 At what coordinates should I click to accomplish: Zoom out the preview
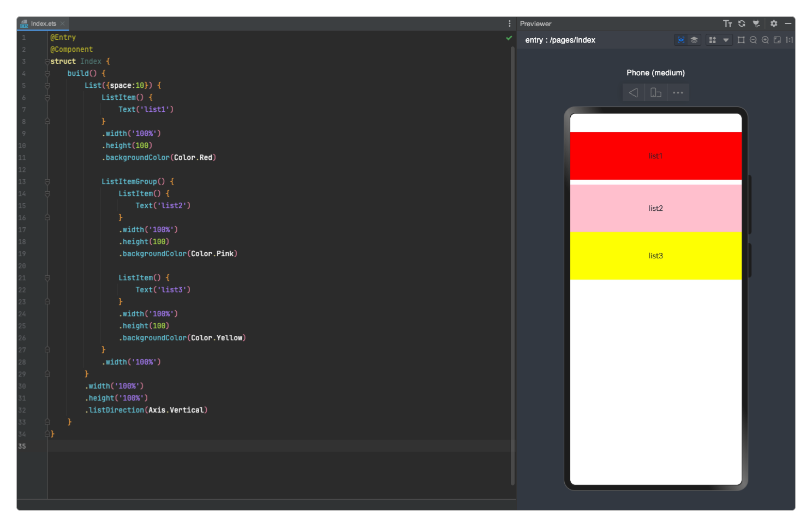753,40
